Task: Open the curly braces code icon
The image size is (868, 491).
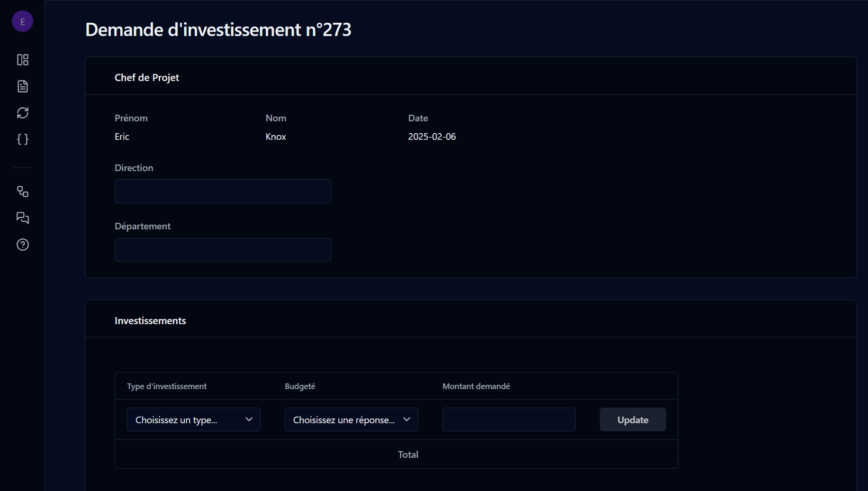Action: (x=22, y=139)
